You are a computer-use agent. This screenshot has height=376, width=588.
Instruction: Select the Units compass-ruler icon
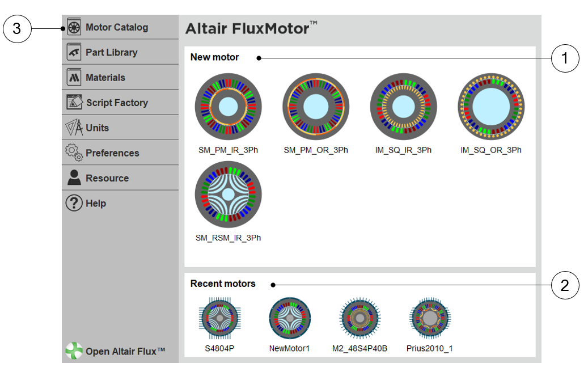(74, 128)
